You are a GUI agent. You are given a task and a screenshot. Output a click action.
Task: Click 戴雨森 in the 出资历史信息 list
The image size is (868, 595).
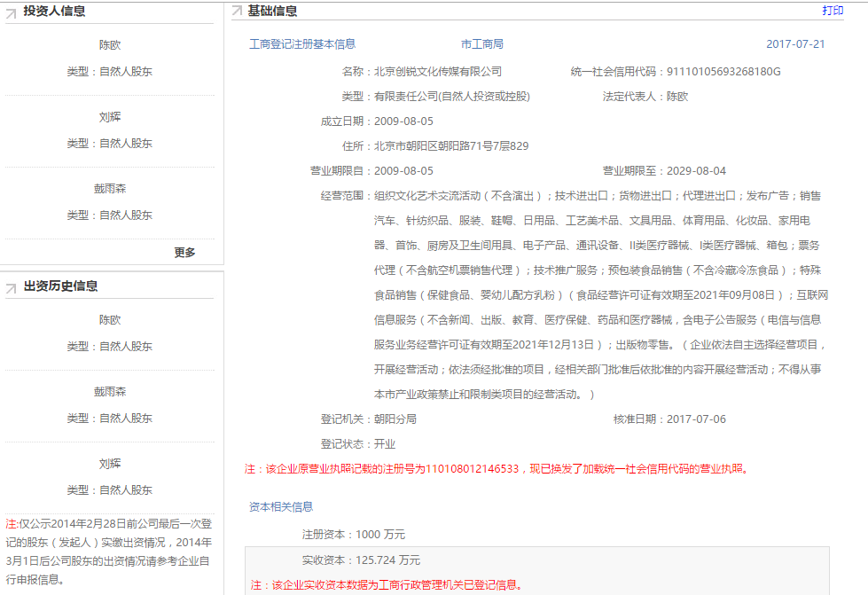click(110, 392)
